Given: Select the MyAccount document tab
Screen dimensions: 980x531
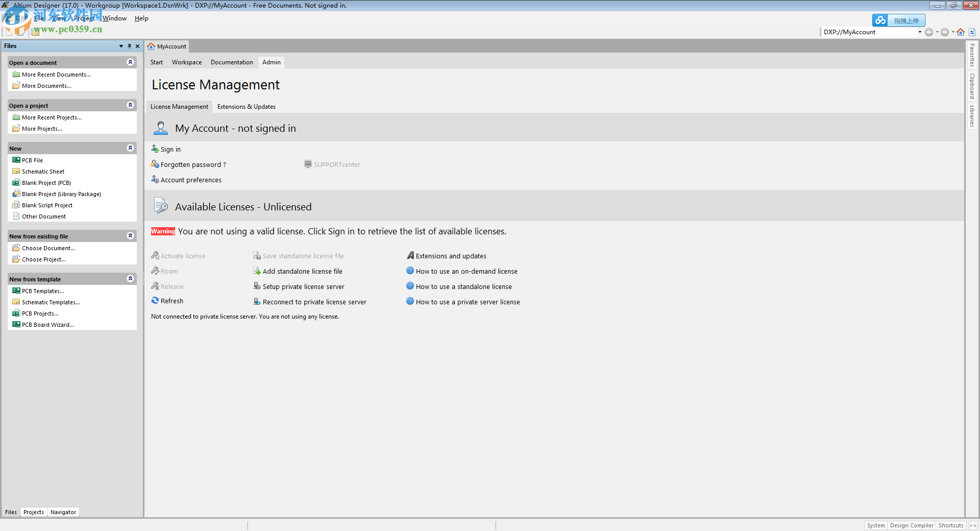Looking at the screenshot, I should (167, 46).
